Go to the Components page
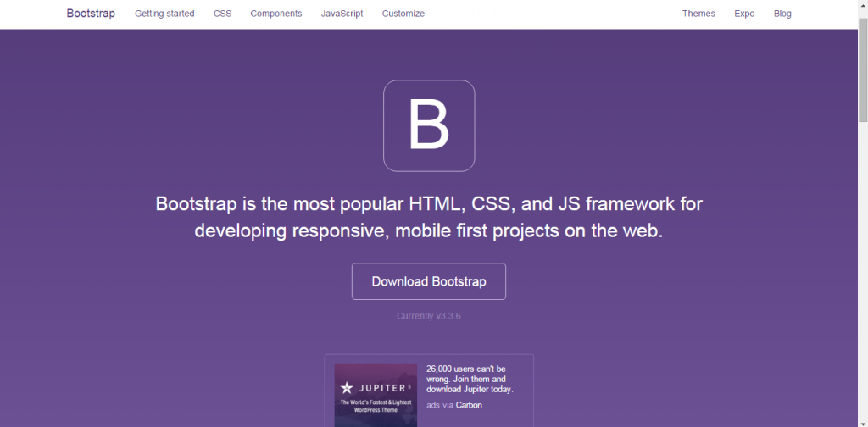The image size is (868, 427). coord(276,14)
